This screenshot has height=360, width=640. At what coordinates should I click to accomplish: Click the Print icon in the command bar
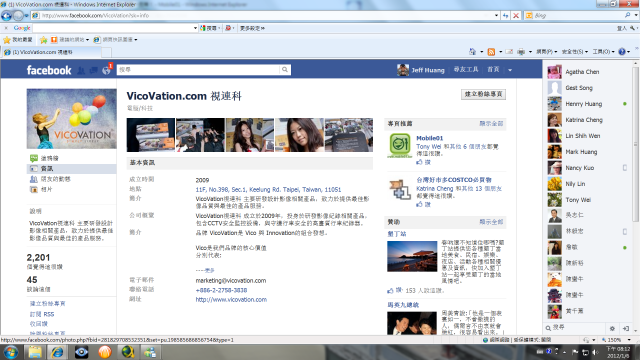[x=521, y=51]
